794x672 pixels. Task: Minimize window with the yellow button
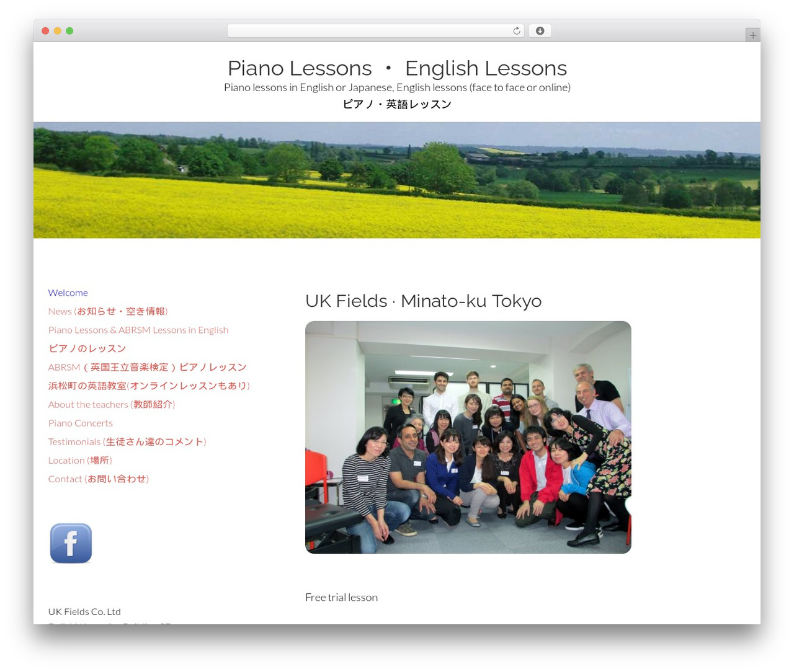pos(57,31)
